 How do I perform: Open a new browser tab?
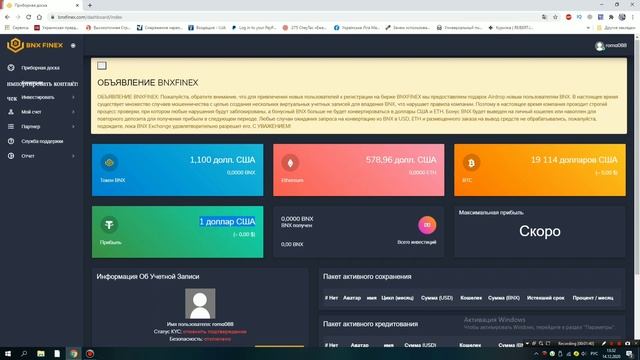90,5
